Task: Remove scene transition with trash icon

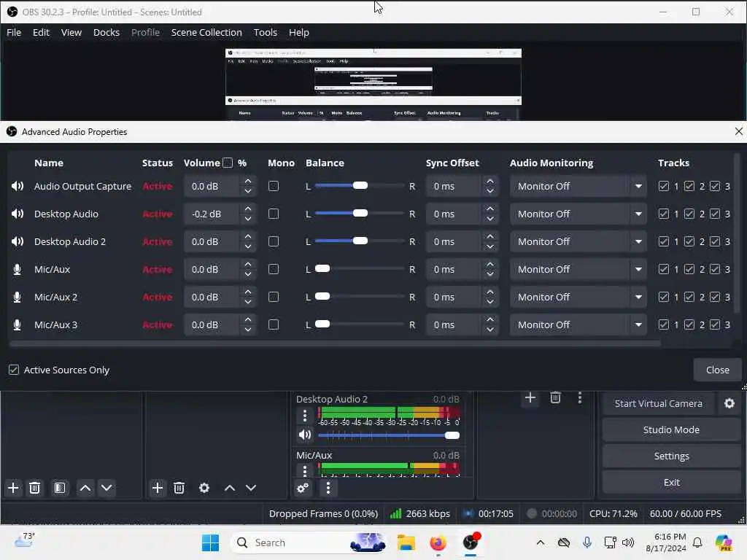Action: pyautogui.click(x=555, y=397)
